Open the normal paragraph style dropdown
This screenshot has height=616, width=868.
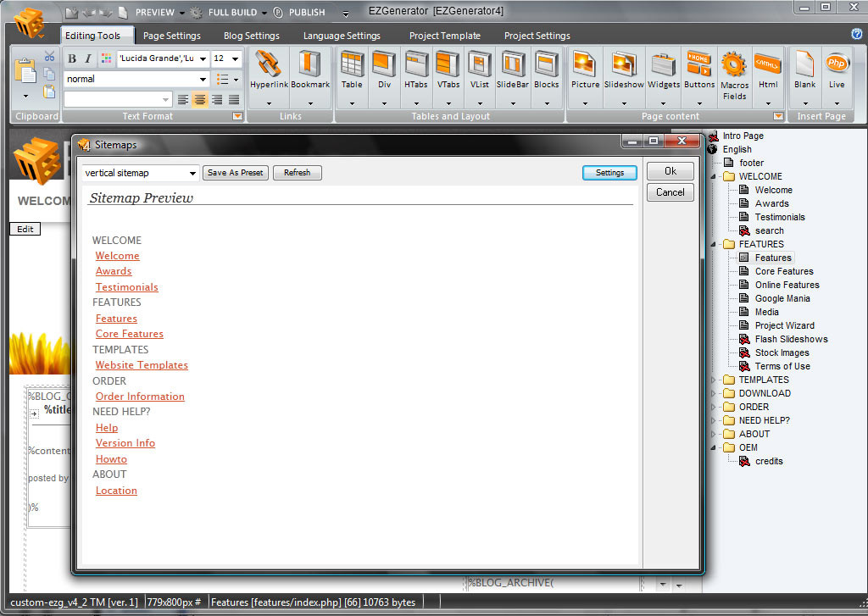tap(203, 79)
